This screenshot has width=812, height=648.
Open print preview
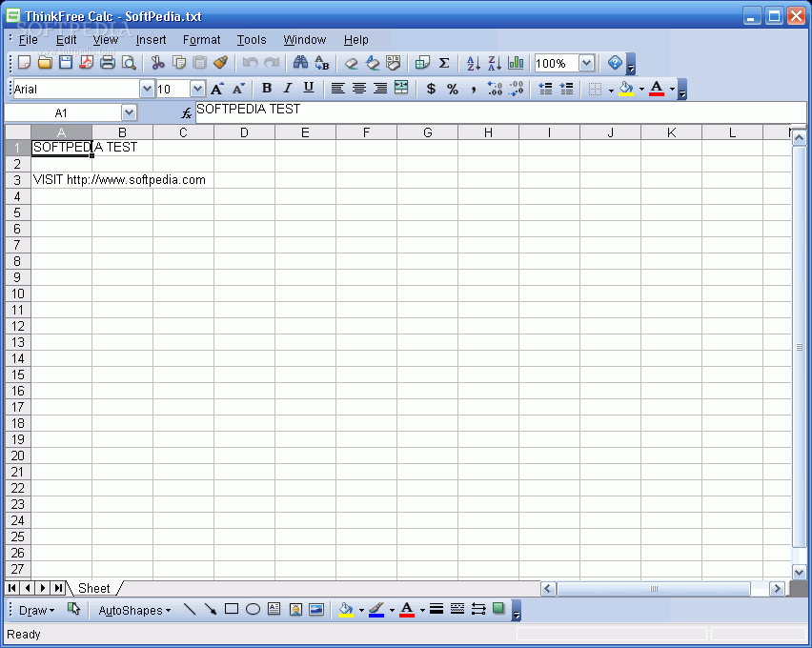[x=129, y=63]
